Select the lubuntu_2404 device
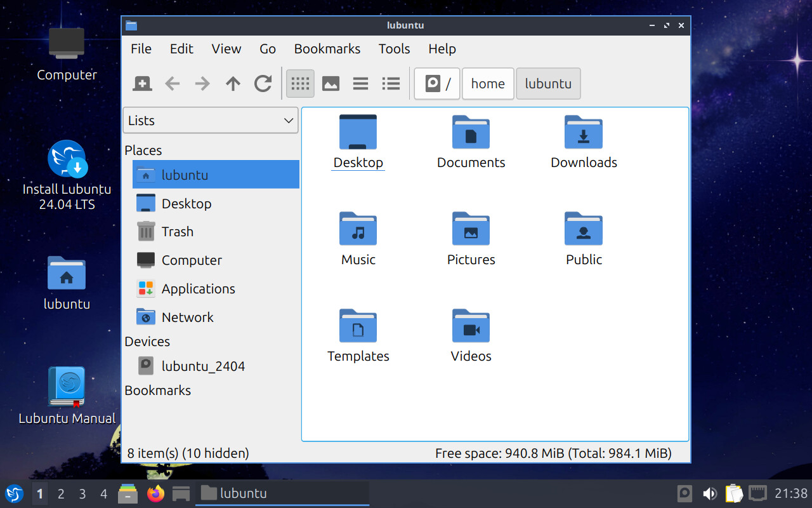This screenshot has width=812, height=508. click(x=216, y=366)
